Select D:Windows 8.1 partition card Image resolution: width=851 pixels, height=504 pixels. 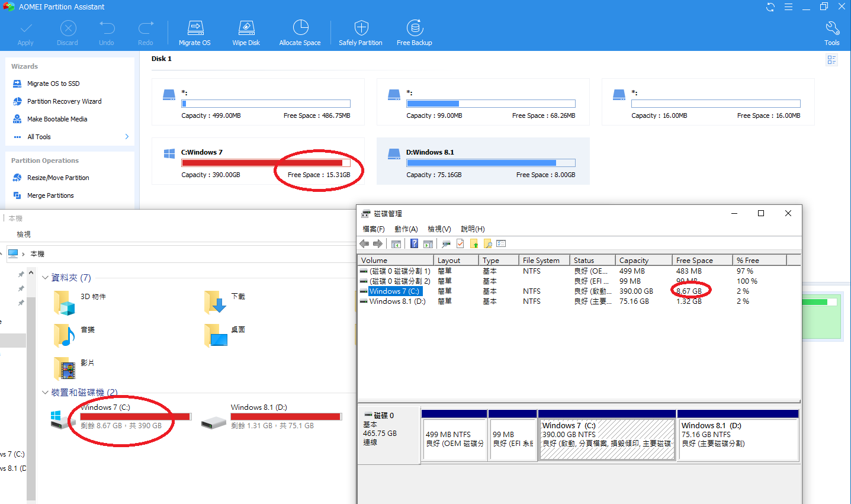[483, 161]
